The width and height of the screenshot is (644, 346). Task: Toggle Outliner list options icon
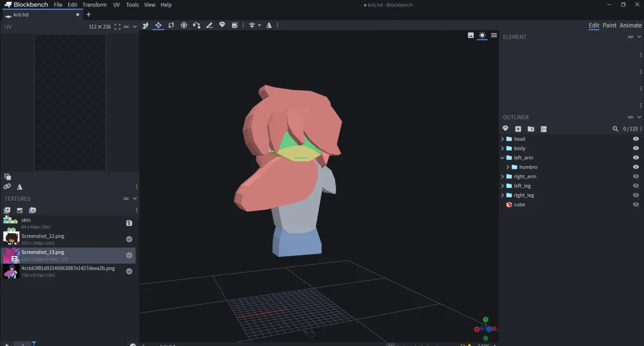pyautogui.click(x=544, y=129)
